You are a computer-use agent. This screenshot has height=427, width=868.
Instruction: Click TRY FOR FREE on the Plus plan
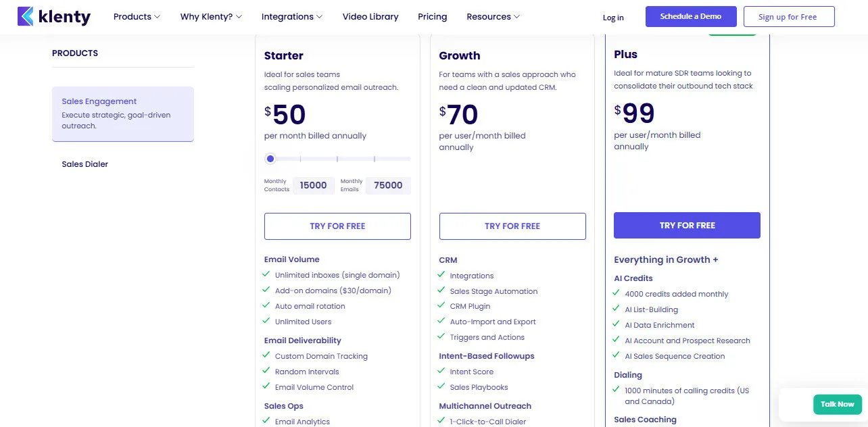coord(686,225)
